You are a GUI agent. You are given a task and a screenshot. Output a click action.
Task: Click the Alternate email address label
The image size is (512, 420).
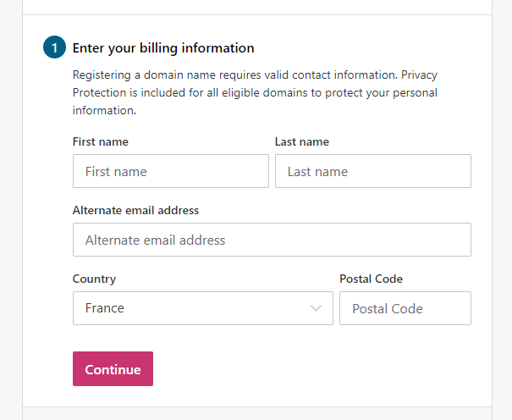click(x=135, y=210)
